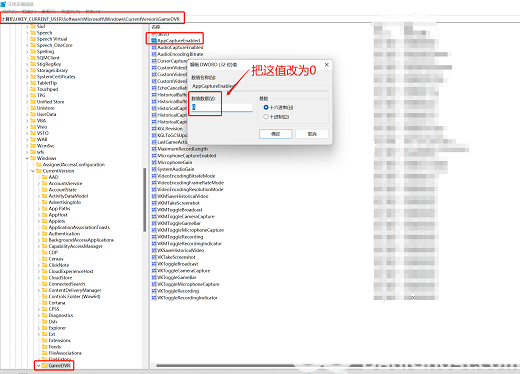Click the VKMToggleRecording value icon
Image resolution: width=520 pixels, height=374 pixels.
154,237
